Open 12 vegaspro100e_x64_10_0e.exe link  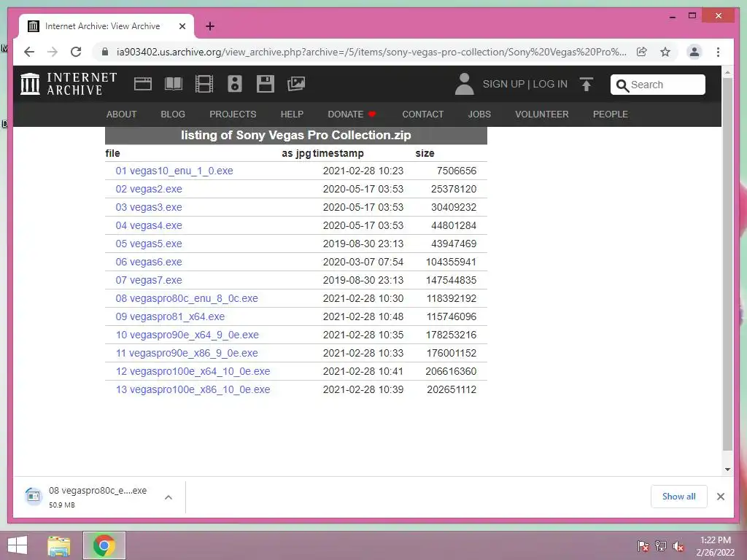193,371
